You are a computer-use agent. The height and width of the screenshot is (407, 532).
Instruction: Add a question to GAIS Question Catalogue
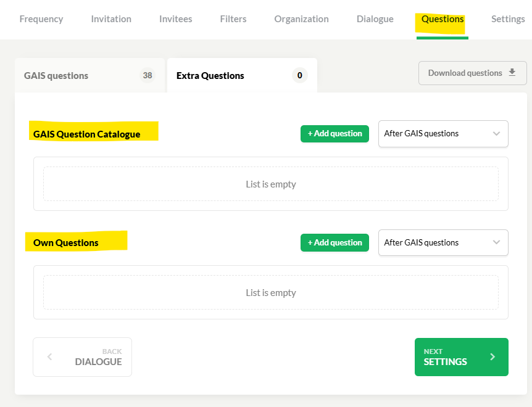coord(335,134)
